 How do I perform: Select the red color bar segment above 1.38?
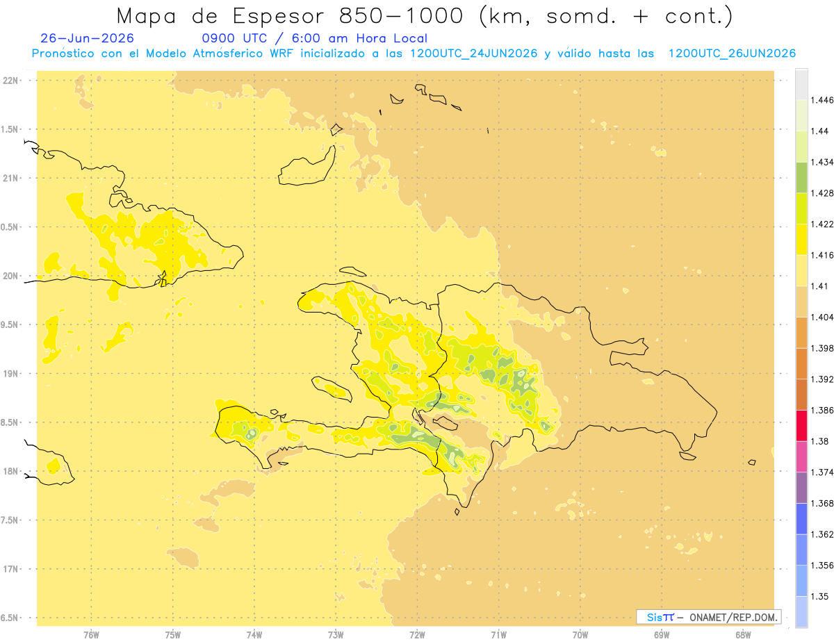coord(801,426)
